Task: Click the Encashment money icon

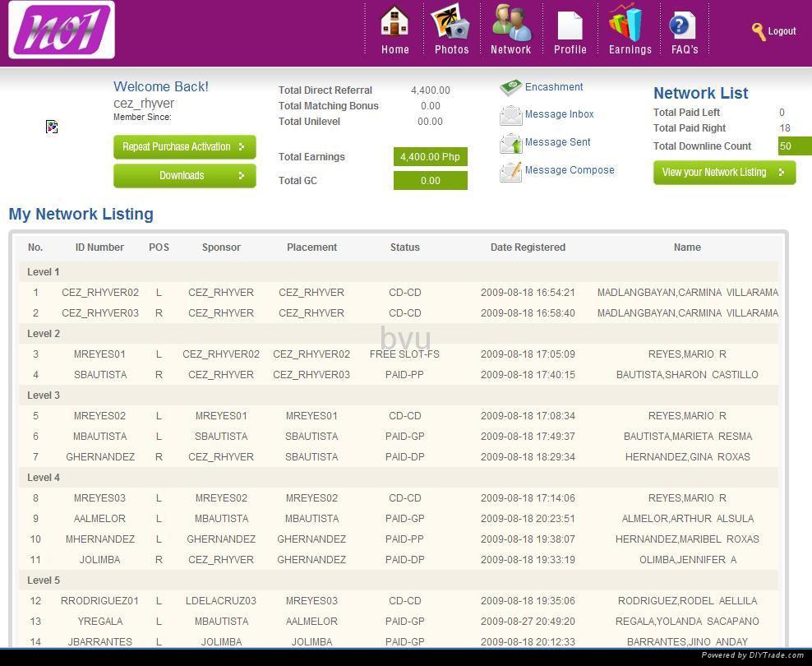Action: pos(510,87)
